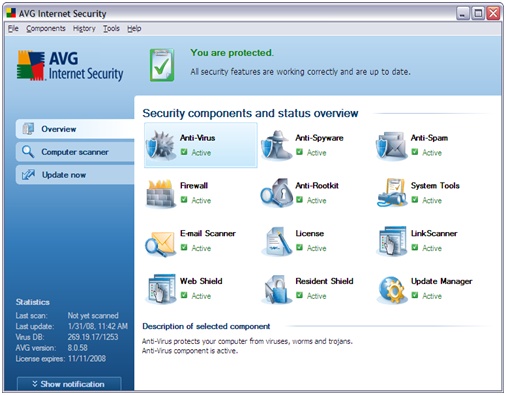Click Anti-Rootkit Active status checkmark

pyautogui.click(x=299, y=200)
